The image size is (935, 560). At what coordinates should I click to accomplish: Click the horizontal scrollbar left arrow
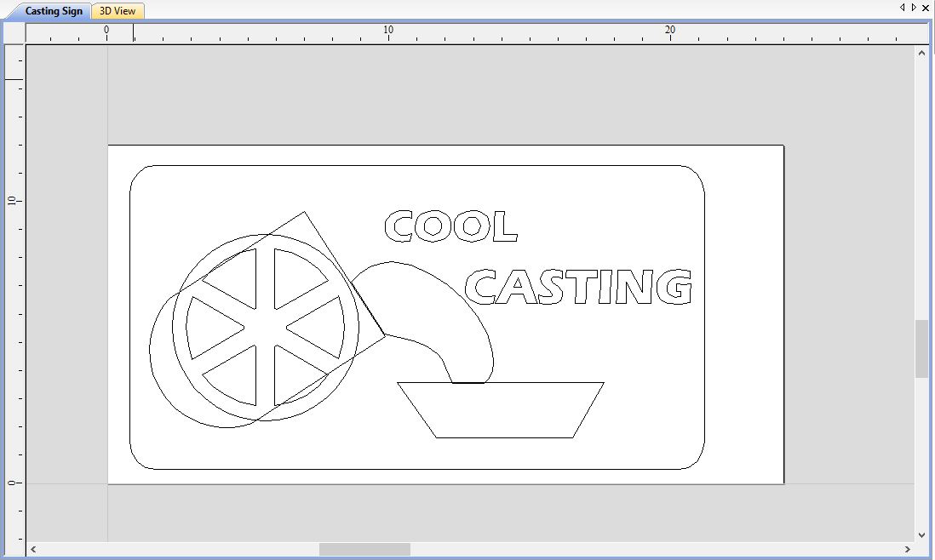[x=33, y=549]
